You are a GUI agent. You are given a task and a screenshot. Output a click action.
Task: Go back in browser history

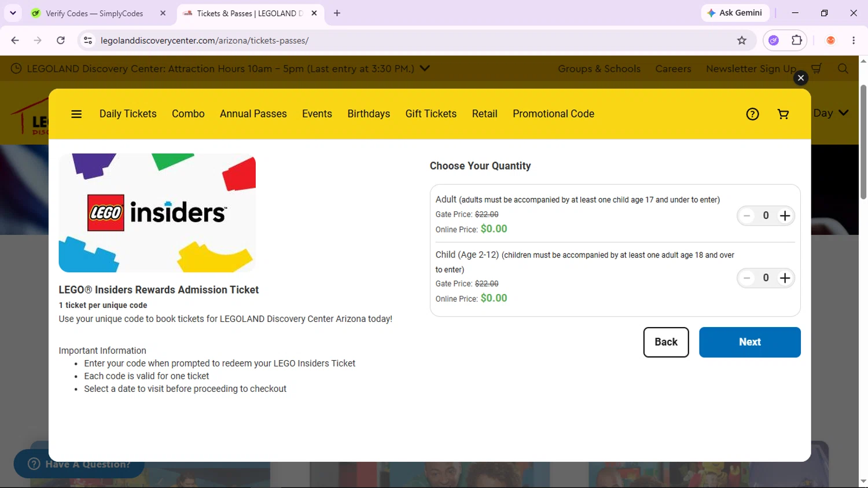(x=15, y=41)
